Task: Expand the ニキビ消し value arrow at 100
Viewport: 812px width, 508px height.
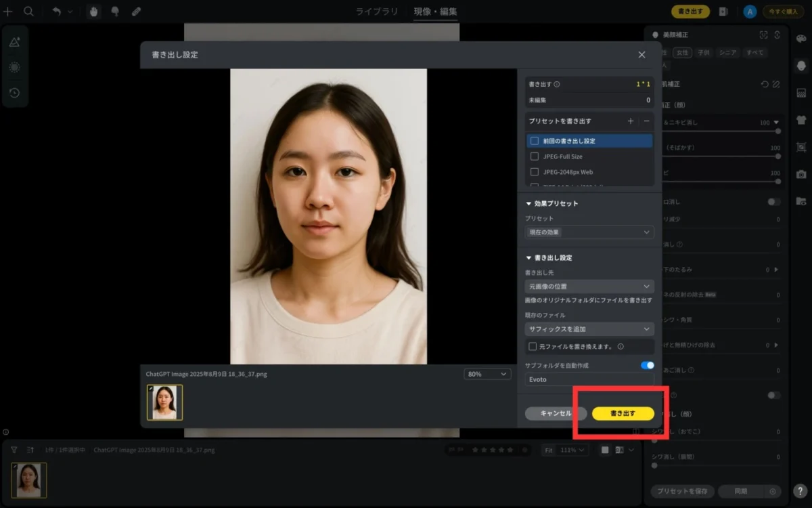Action: (776, 123)
